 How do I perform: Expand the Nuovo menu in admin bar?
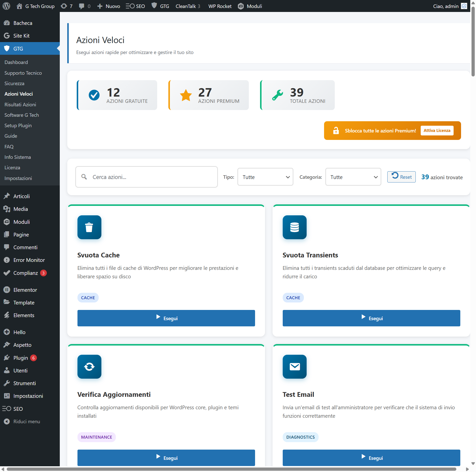coord(109,6)
